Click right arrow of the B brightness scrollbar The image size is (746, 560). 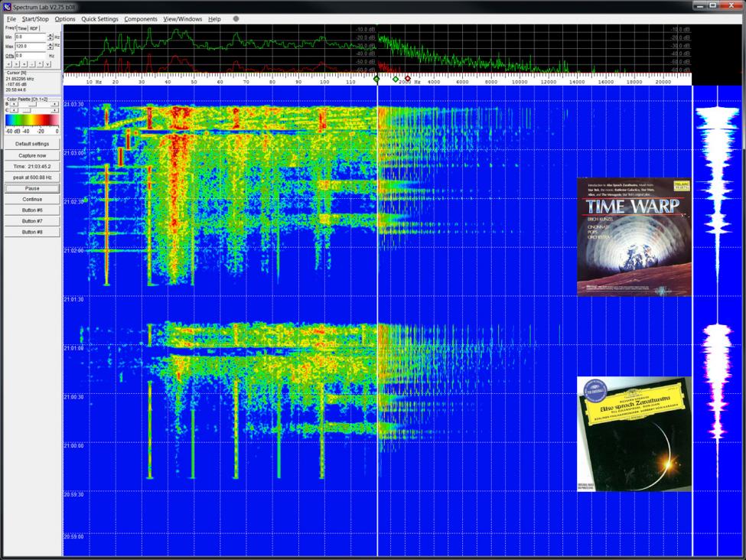(x=55, y=103)
